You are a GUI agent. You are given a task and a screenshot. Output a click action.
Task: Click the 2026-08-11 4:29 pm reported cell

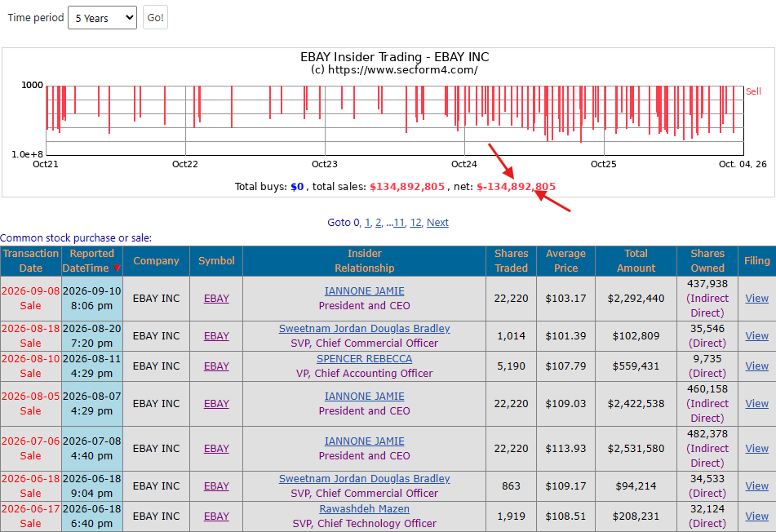92,366
